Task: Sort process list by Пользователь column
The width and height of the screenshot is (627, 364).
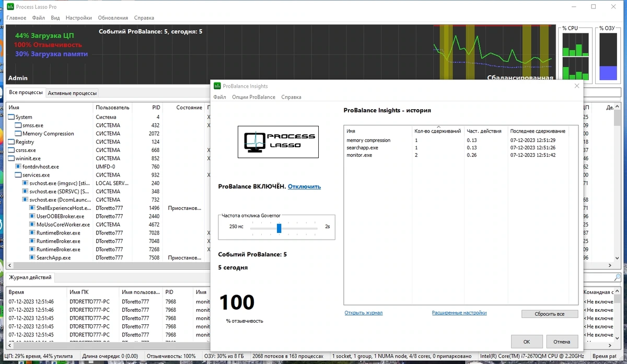Action: 112,107
